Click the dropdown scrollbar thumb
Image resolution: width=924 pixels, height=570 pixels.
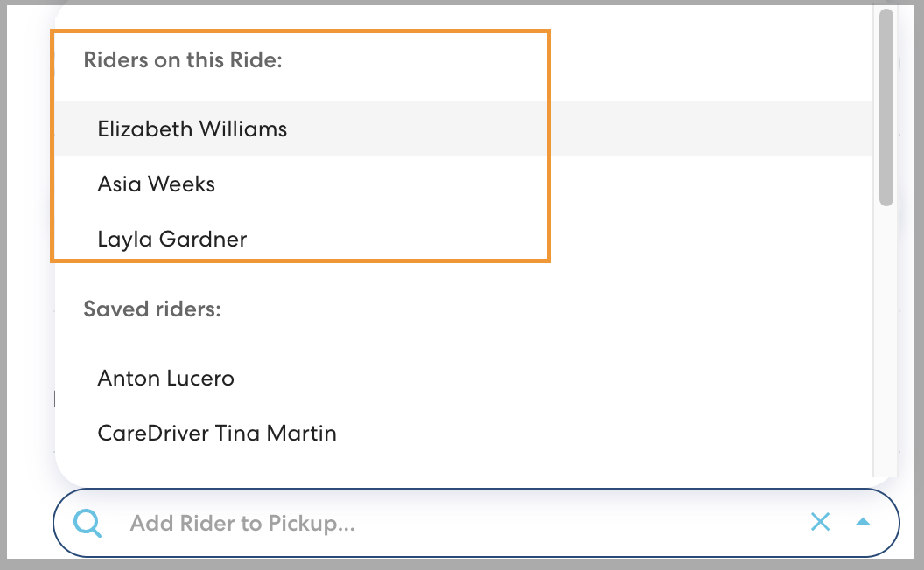coord(885,105)
